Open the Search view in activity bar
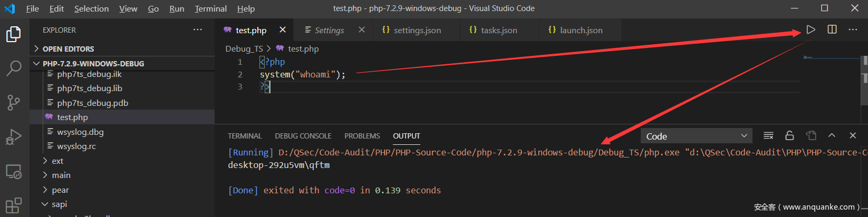Screen dimensions: 868x217 pyautogui.click(x=14, y=68)
